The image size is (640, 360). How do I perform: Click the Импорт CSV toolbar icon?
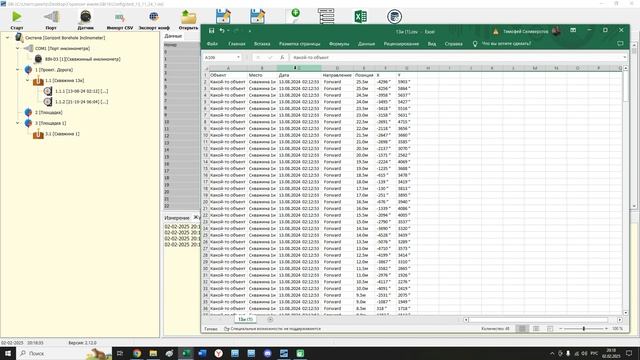[120, 17]
